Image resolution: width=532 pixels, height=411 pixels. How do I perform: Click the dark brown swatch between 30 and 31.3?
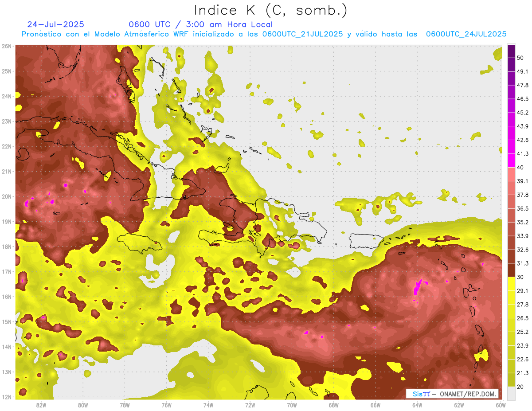[511, 270]
